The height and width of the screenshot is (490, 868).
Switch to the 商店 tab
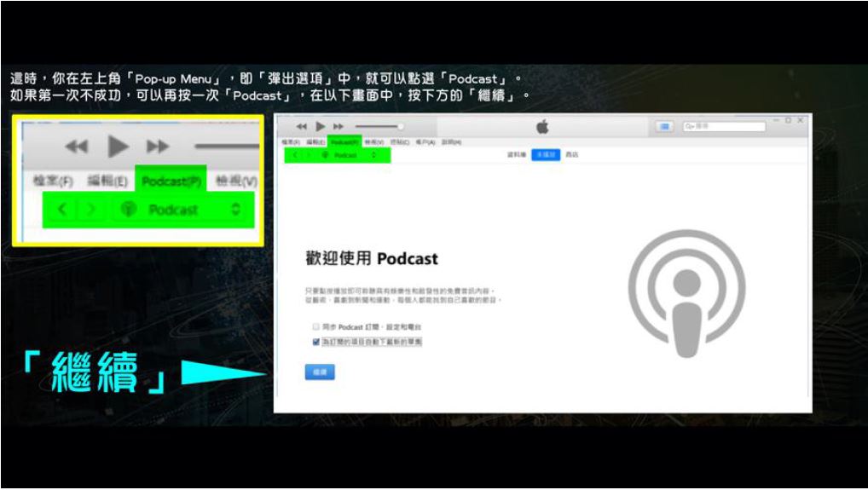572,155
